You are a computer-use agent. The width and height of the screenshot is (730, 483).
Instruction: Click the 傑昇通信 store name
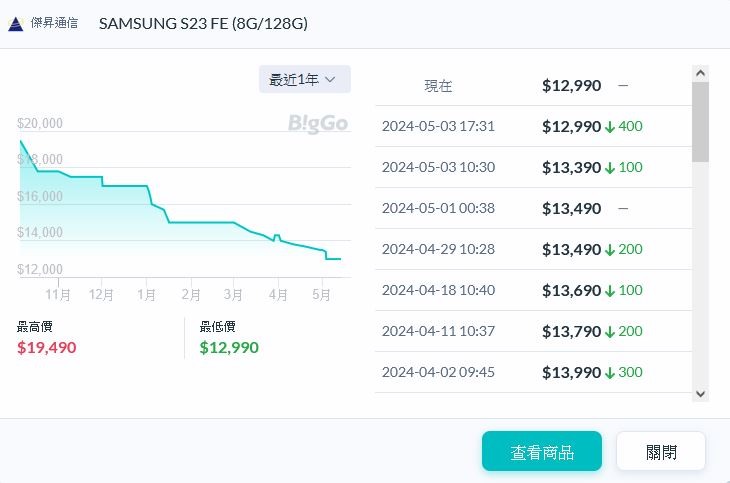point(54,23)
